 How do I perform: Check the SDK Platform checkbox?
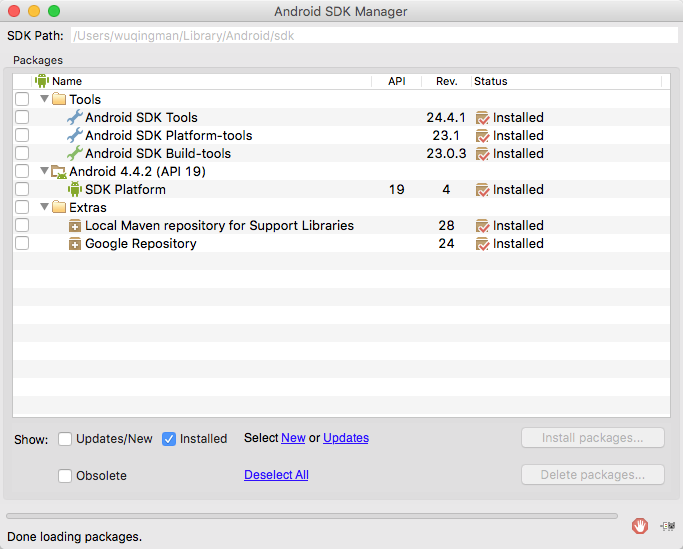(22, 189)
